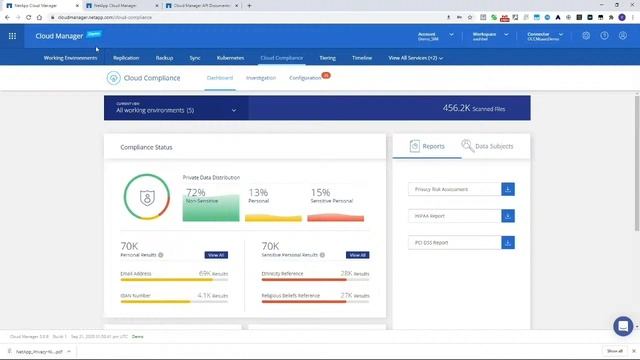Open the Timeline tab
640x360 pixels.
tap(362, 58)
